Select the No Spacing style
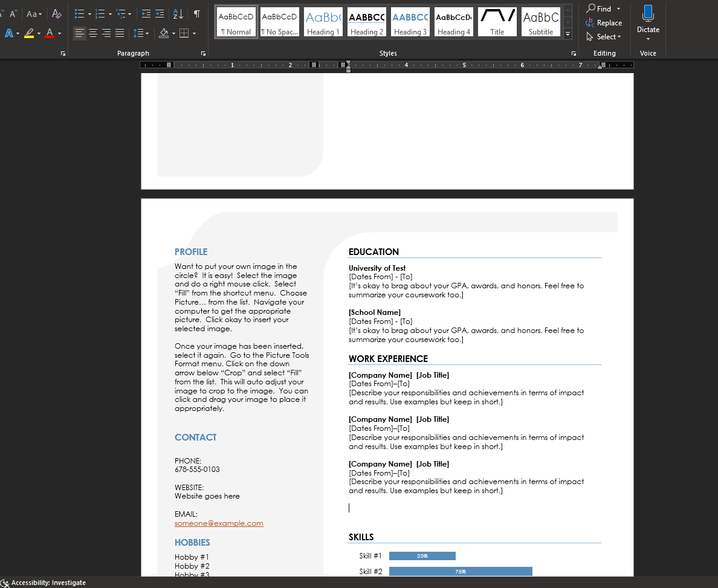718x588 pixels. point(280,22)
